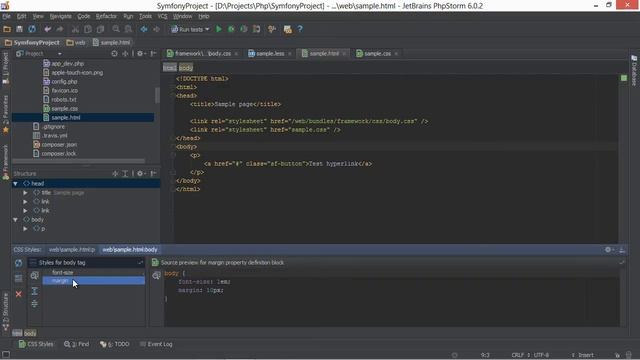The width and height of the screenshot is (640, 360).
Task: Select composer.json in project tree
Action: [55, 144]
